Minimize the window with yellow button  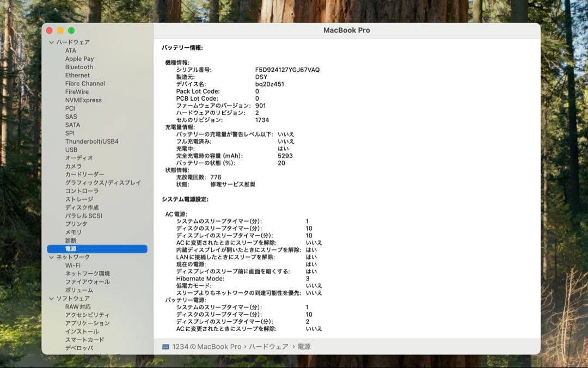[60, 30]
